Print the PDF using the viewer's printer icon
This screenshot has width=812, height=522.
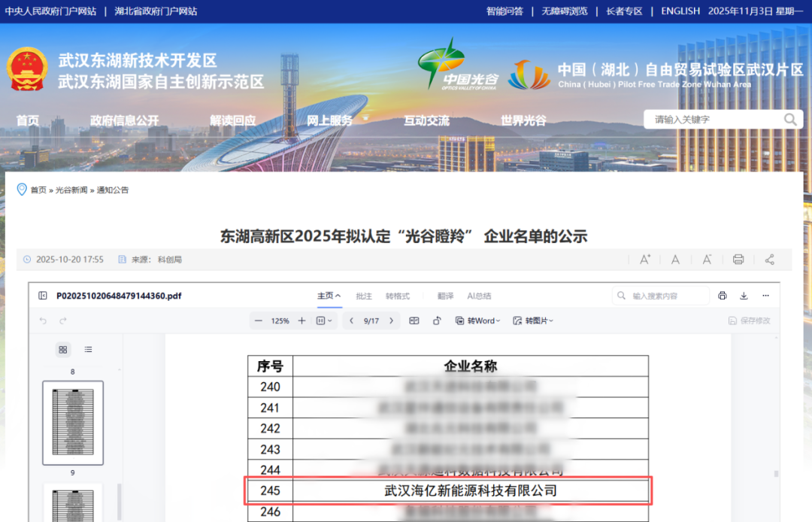(723, 296)
